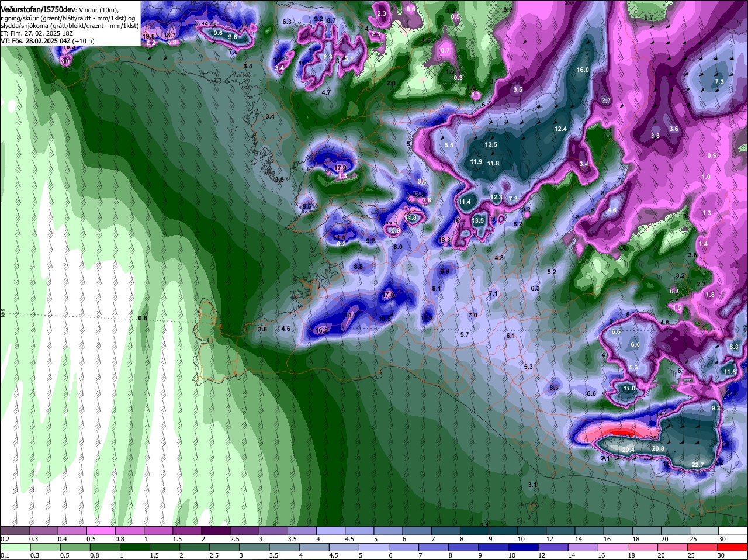Select the 3.3 value in the purple region
This screenshot has height=560, width=748.
[x=655, y=136]
